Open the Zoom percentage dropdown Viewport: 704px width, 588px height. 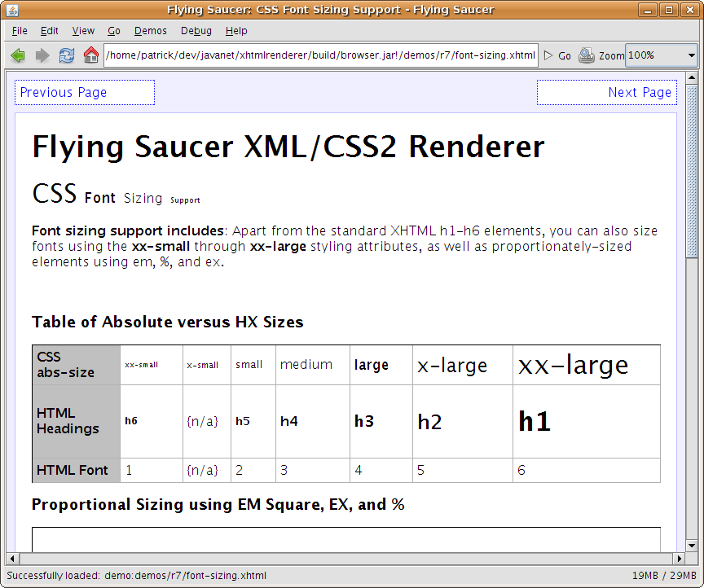pos(662,55)
